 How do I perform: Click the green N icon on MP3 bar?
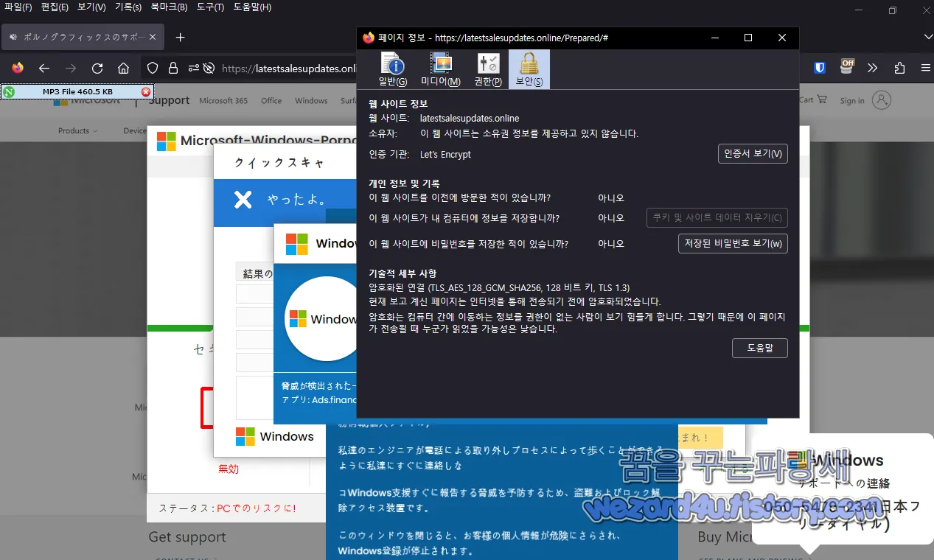pos(9,92)
